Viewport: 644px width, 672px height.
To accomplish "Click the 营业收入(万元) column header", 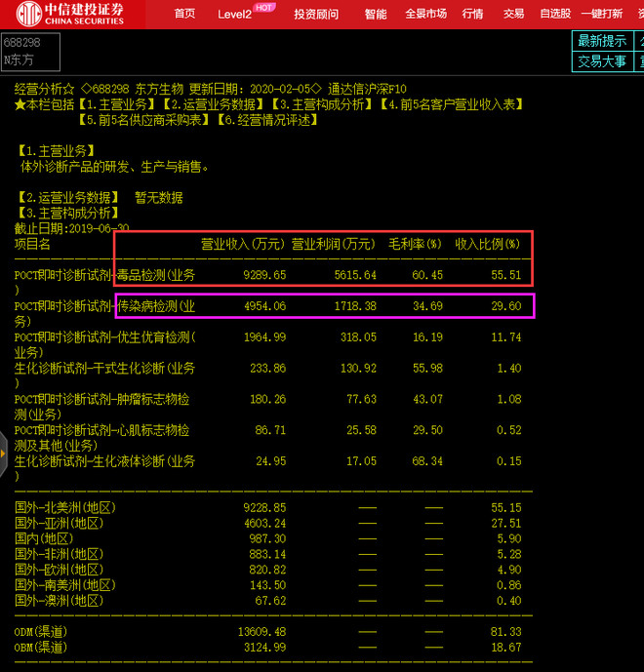I will (243, 244).
